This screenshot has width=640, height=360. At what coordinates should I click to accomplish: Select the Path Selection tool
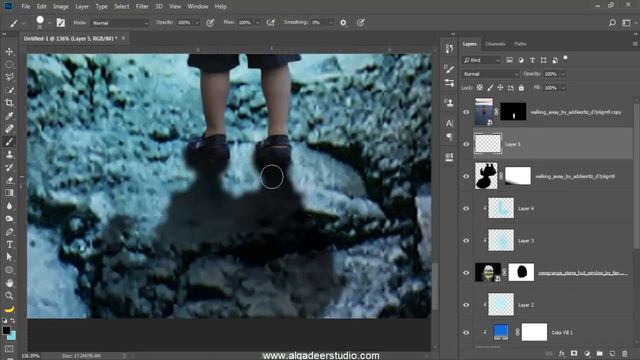point(9,257)
